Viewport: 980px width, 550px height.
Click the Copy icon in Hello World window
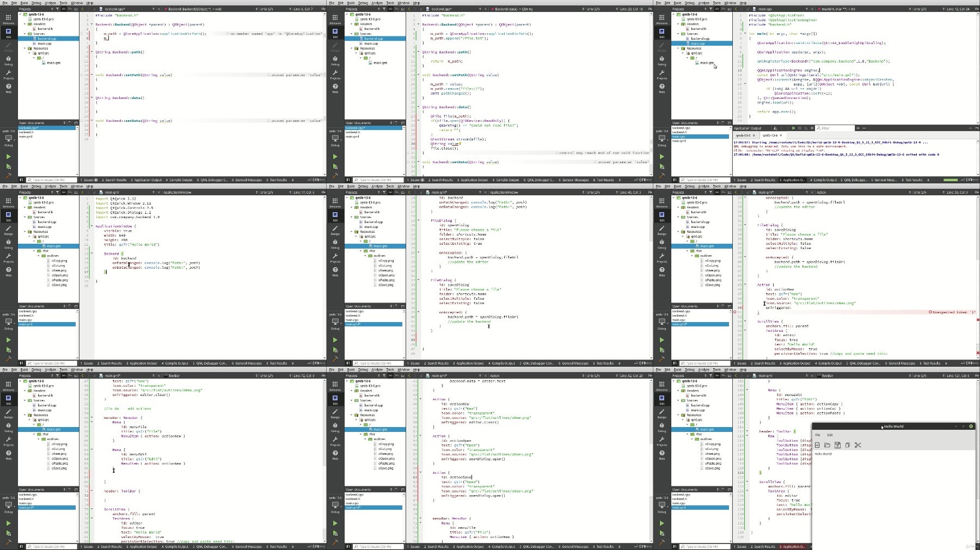click(x=847, y=445)
